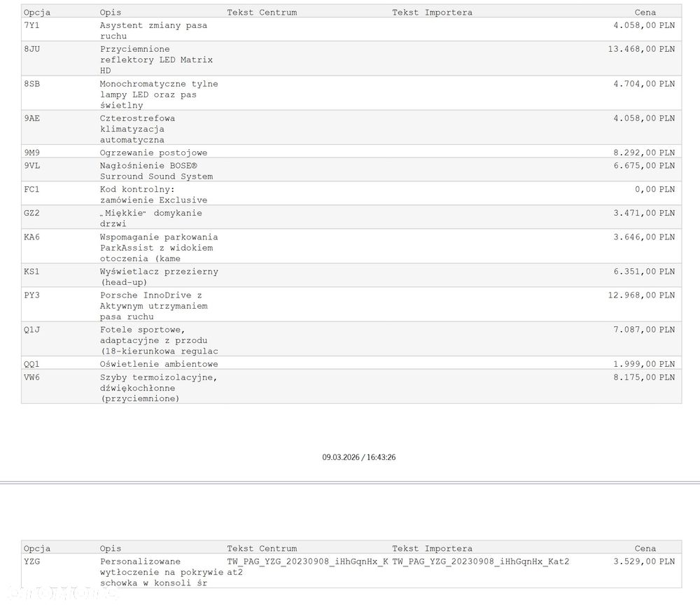Screen dimensions: 700x607
Task: Click first table's Opcja column header
Action: tap(37, 13)
